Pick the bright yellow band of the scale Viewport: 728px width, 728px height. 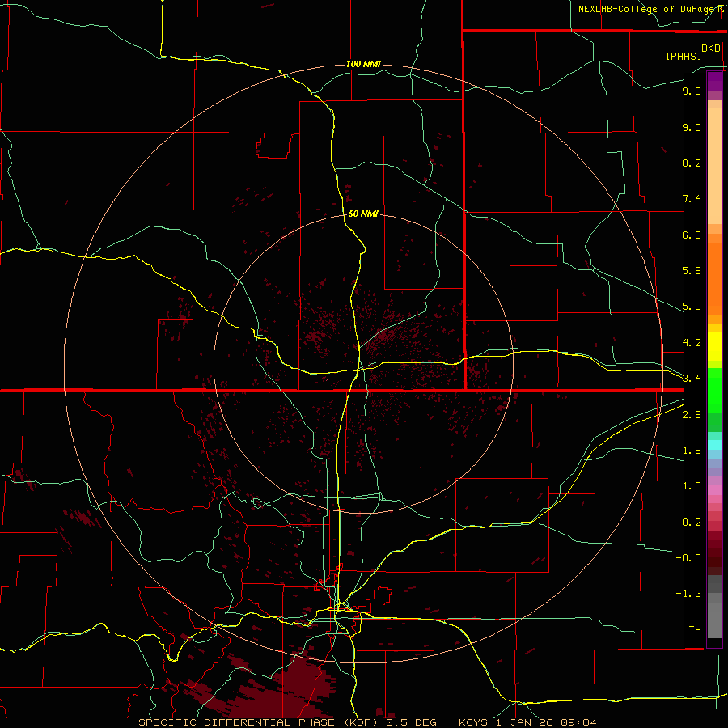tap(714, 346)
